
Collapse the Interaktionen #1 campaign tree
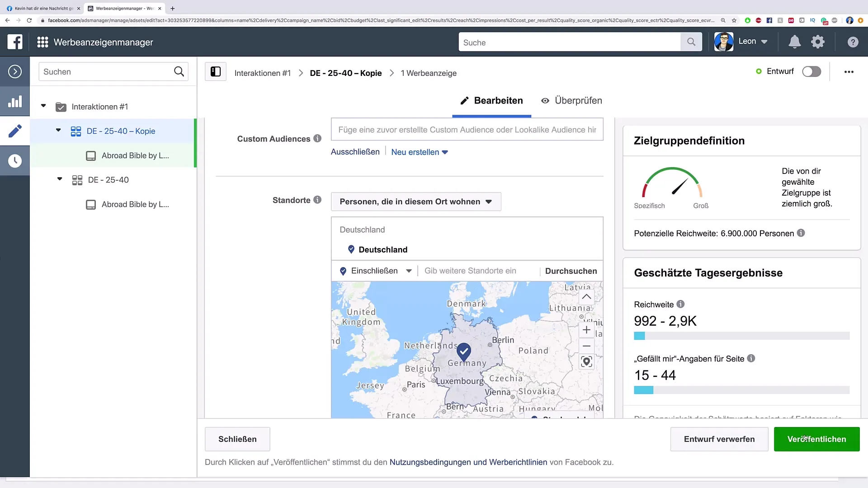[43, 106]
